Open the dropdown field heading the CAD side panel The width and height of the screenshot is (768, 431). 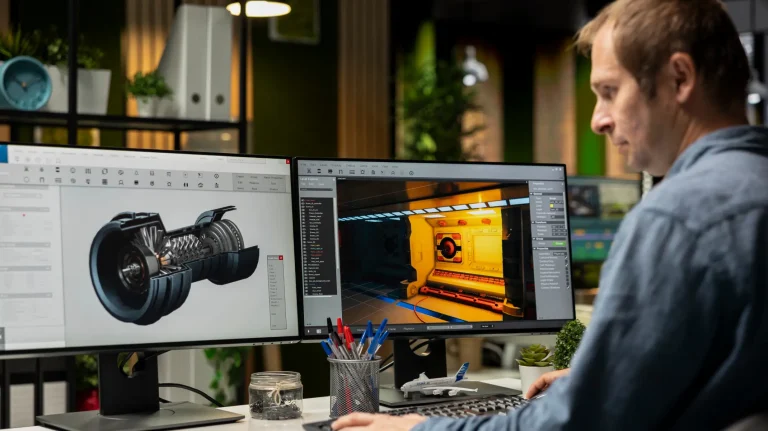click(x=24, y=195)
